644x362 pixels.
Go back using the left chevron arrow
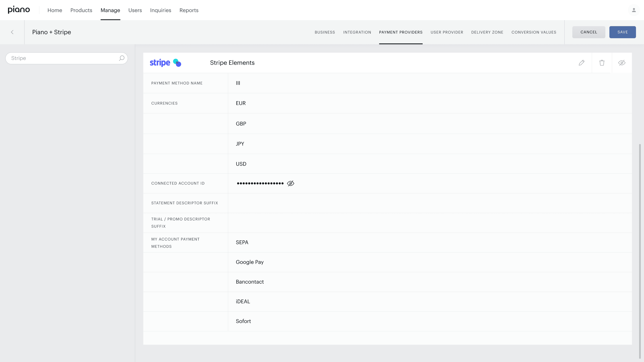click(x=12, y=32)
